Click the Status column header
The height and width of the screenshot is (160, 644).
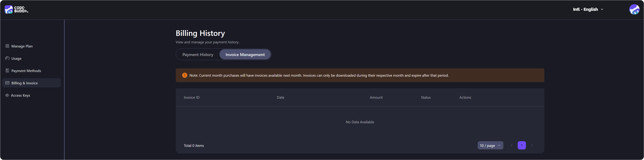click(x=426, y=98)
